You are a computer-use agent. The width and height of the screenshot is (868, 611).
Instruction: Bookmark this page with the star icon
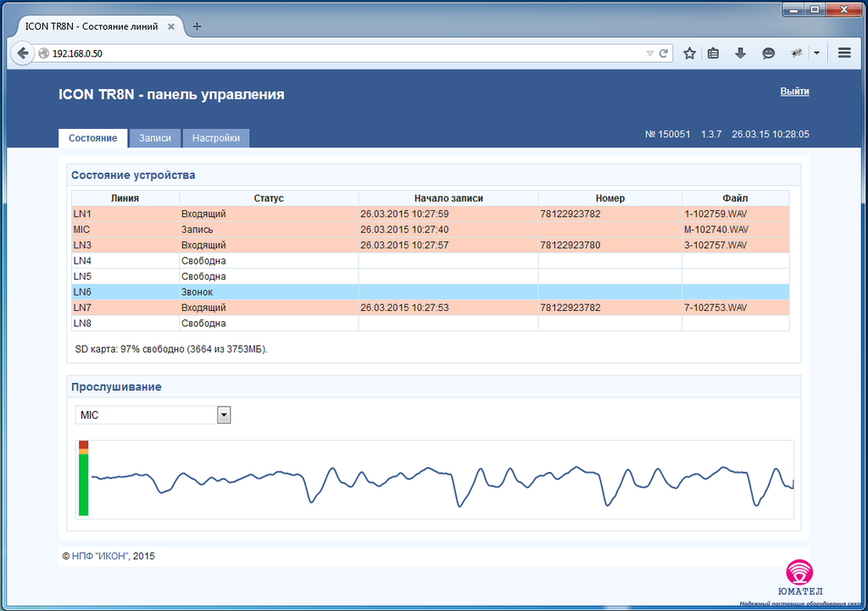pyautogui.click(x=689, y=53)
